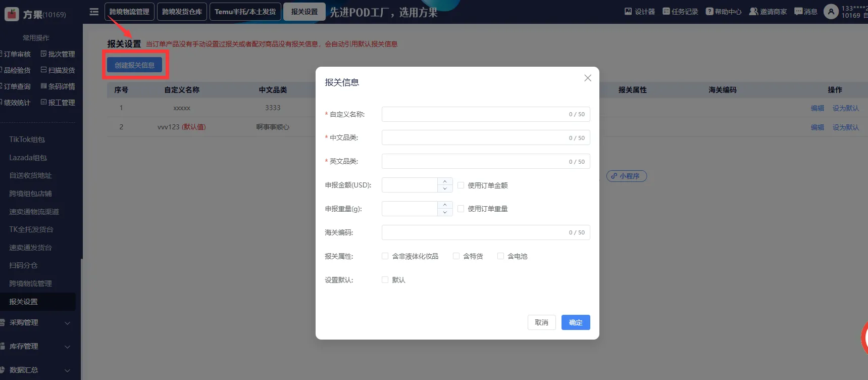Image resolution: width=868 pixels, height=380 pixels.
Task: Open 跨境组包店铺 in sidebar
Action: tap(30, 194)
